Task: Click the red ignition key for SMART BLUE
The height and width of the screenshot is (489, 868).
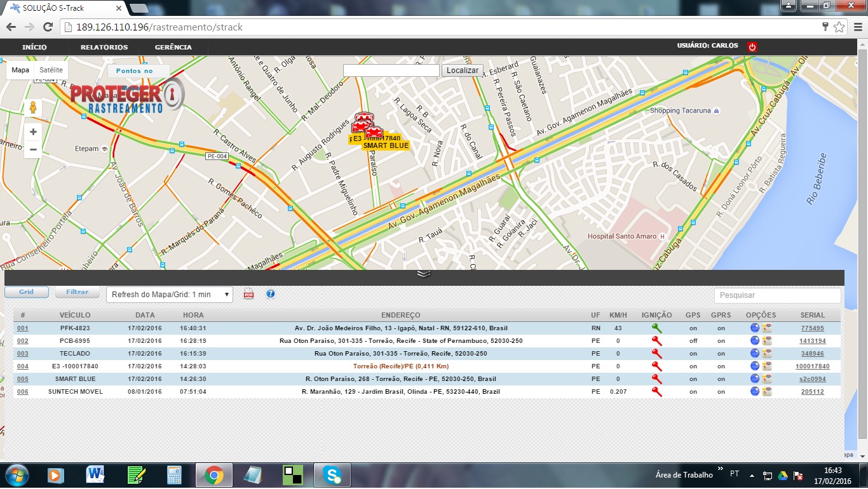Action: 656,379
